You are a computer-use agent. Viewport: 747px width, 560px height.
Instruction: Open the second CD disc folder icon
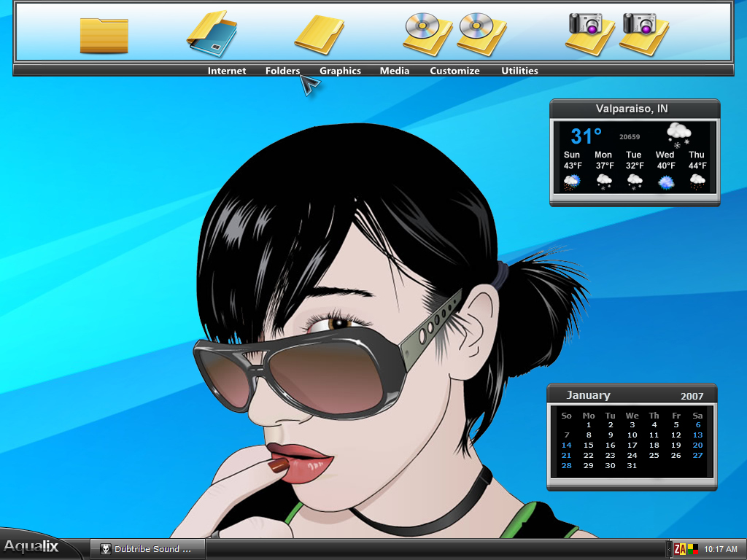click(x=481, y=34)
